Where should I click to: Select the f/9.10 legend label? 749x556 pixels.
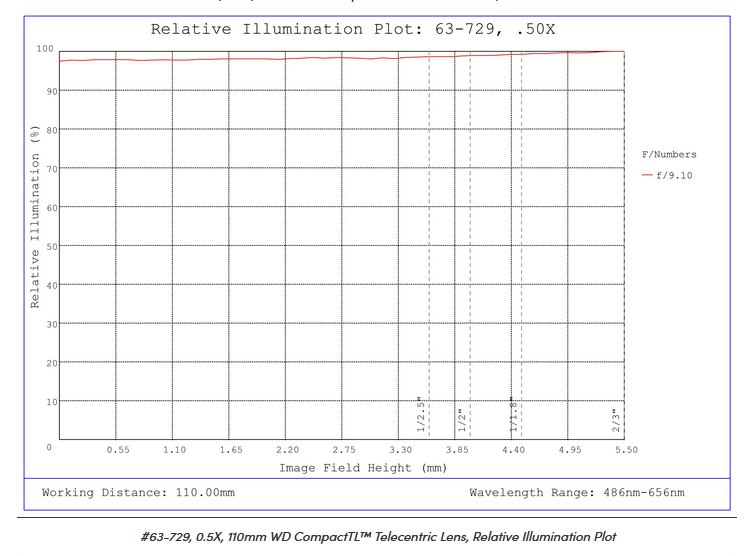tap(674, 175)
